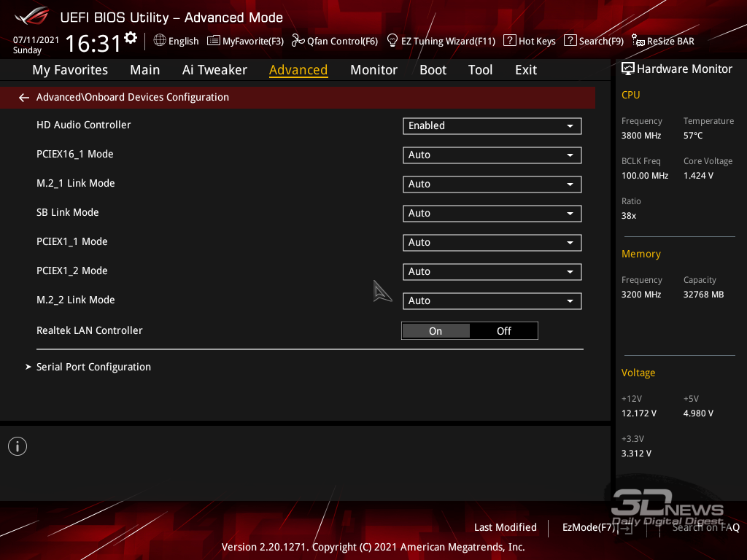Switch to the Tool tab

point(480,70)
